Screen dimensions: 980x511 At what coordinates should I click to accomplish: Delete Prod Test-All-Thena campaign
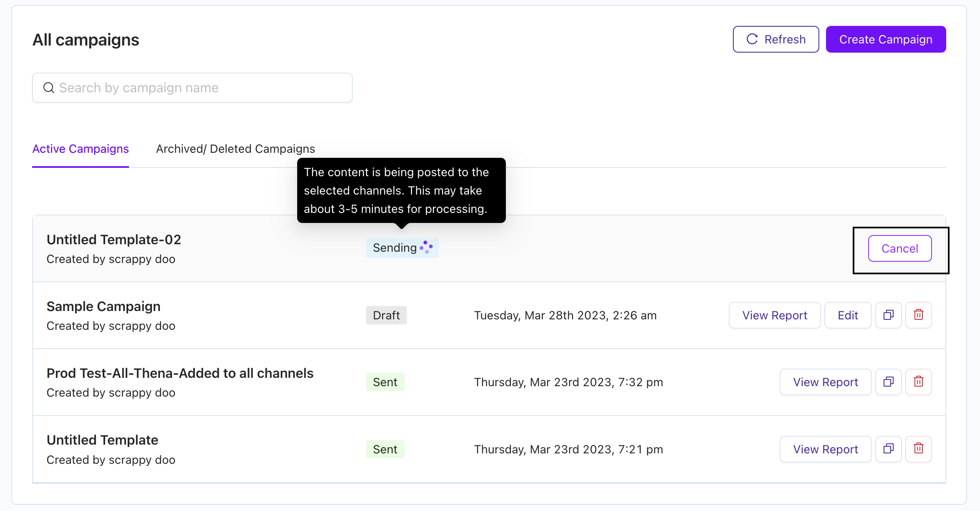tap(918, 382)
